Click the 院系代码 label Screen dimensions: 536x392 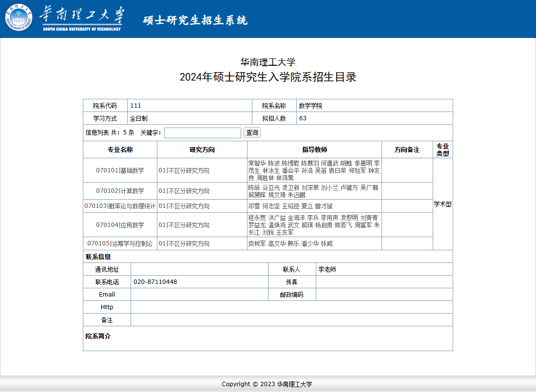point(105,106)
